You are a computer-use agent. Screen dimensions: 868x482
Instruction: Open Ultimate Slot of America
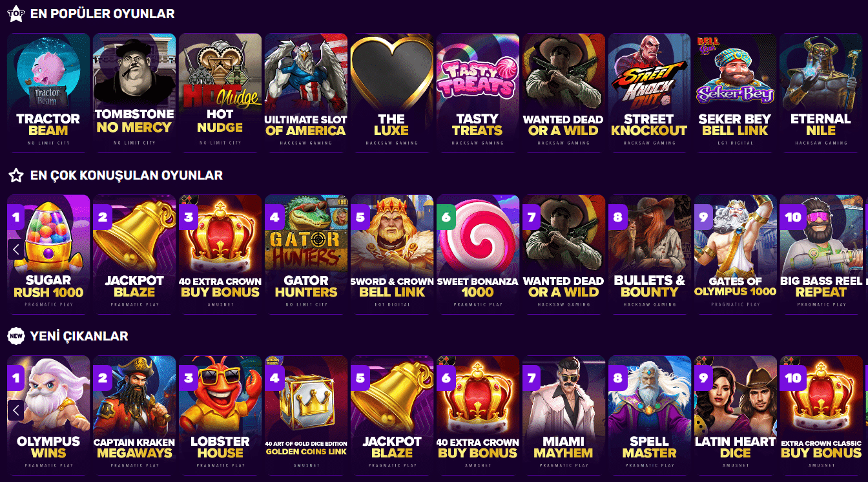tap(306, 93)
